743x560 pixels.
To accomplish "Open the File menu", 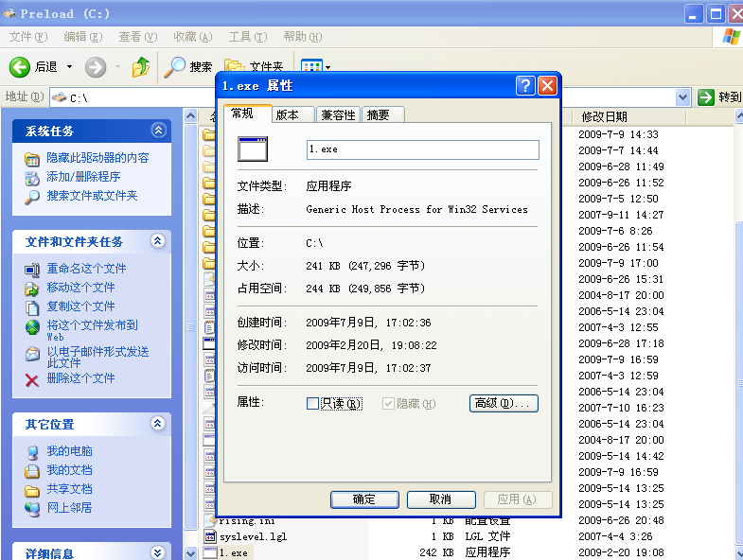I will 28,37.
